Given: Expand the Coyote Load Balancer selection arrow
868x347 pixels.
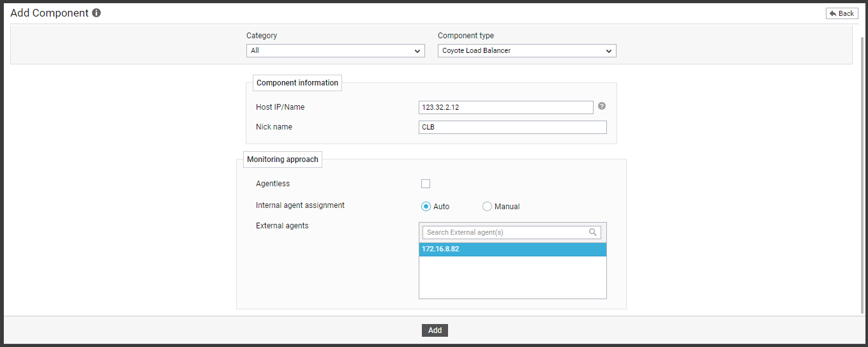Looking at the screenshot, I should (x=609, y=51).
